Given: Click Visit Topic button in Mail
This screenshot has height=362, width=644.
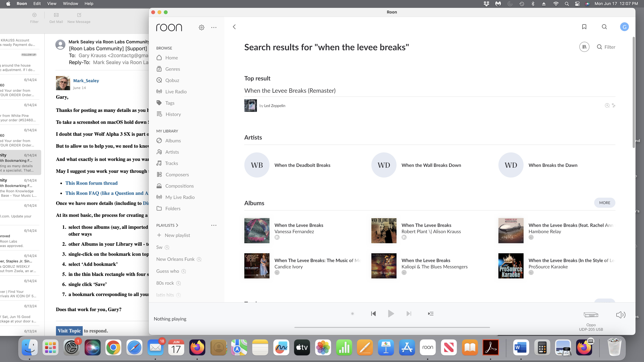Looking at the screenshot, I should tap(69, 331).
